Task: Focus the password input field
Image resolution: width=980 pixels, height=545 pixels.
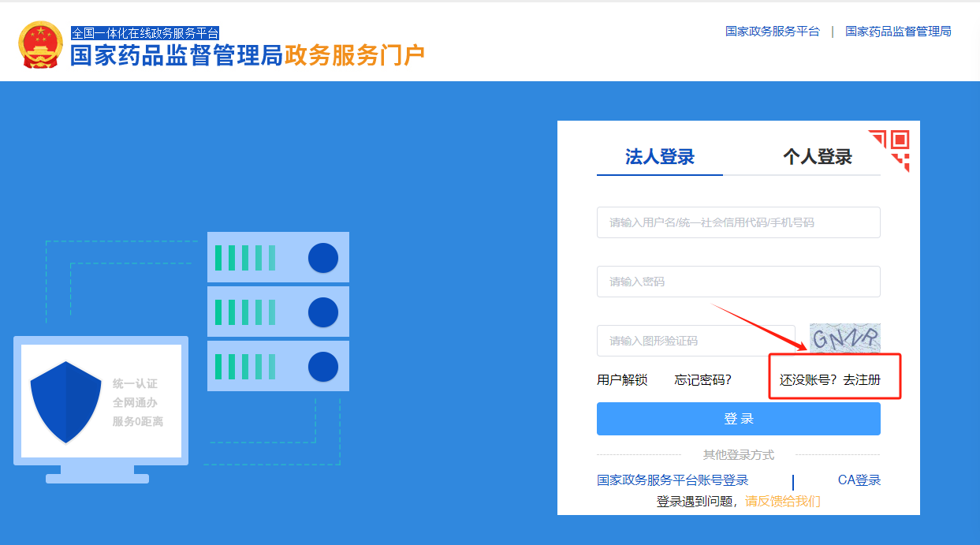Action: pos(739,282)
